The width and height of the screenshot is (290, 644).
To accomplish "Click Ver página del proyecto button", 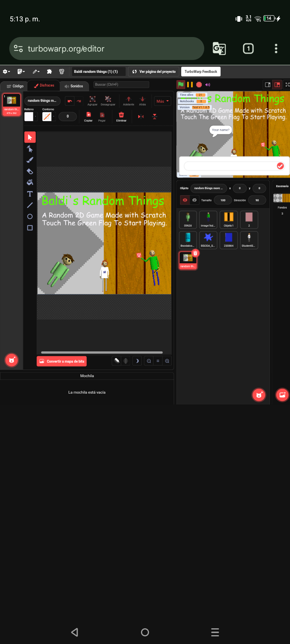I will [x=154, y=72].
